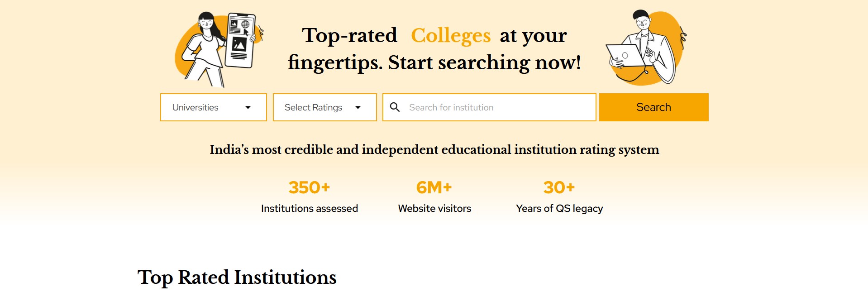Select the Website visitors label
Screen dimensions: 868x292
click(434, 208)
